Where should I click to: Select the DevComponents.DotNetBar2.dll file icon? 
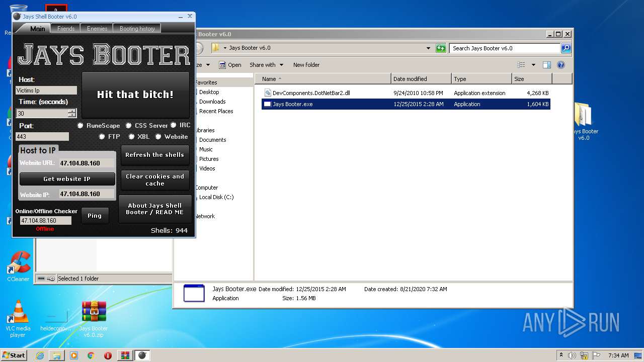268,93
